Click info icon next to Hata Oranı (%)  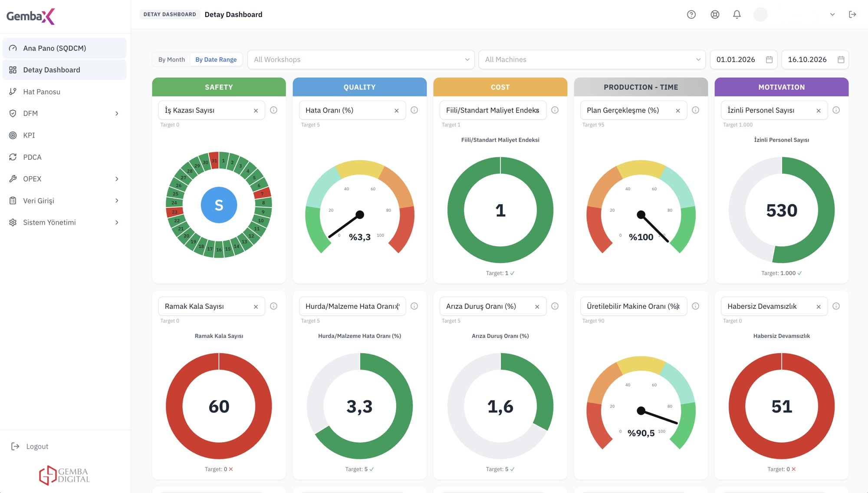pos(414,110)
